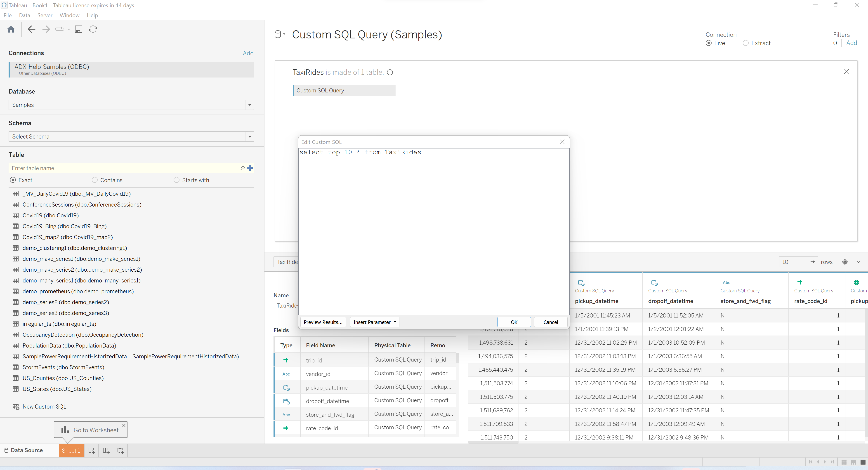Click Go to Worksheet button

coord(90,430)
